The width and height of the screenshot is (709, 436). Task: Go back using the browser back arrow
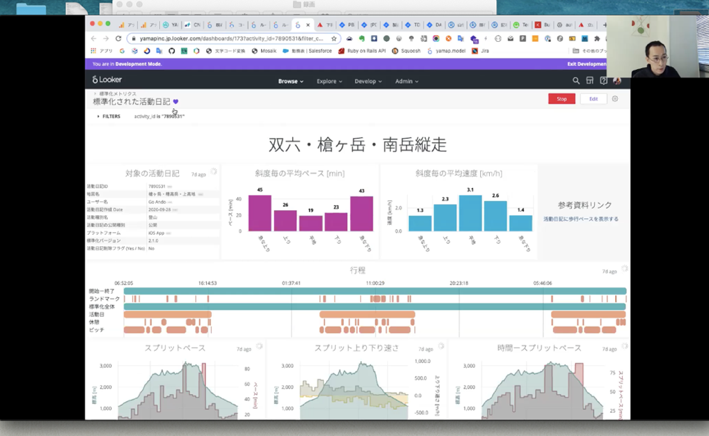point(94,39)
